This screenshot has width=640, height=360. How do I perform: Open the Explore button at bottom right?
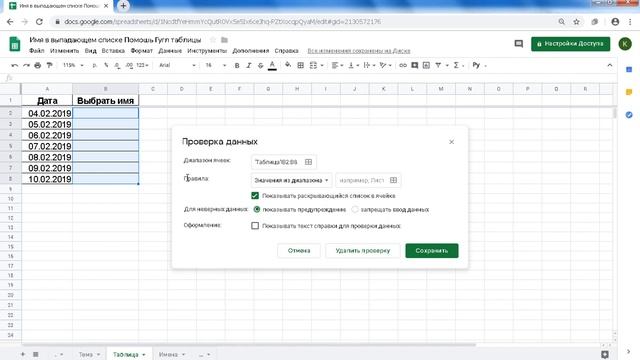coord(605,354)
